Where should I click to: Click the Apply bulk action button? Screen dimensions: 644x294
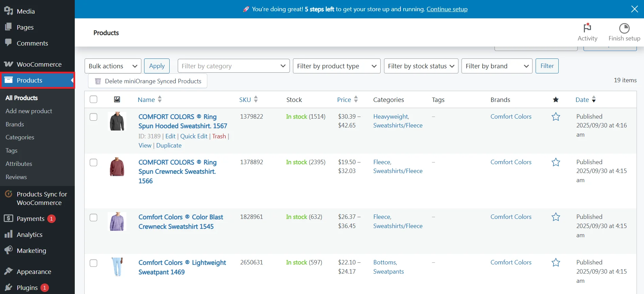(157, 66)
